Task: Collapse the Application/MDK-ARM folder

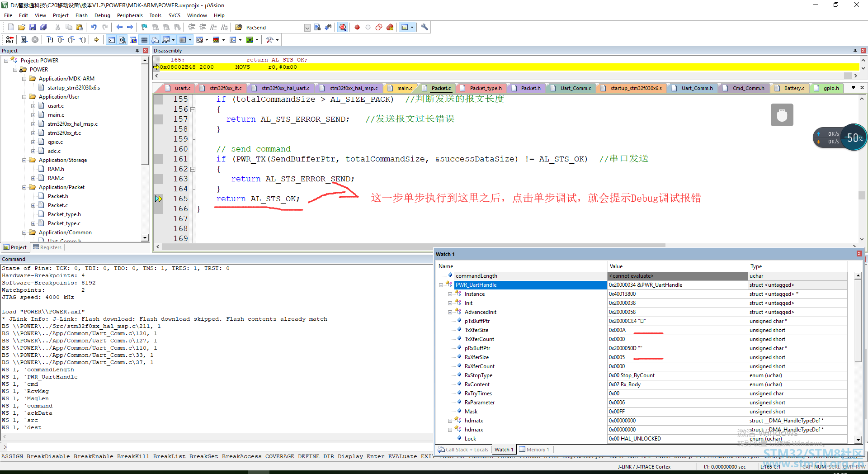Action: click(x=24, y=79)
